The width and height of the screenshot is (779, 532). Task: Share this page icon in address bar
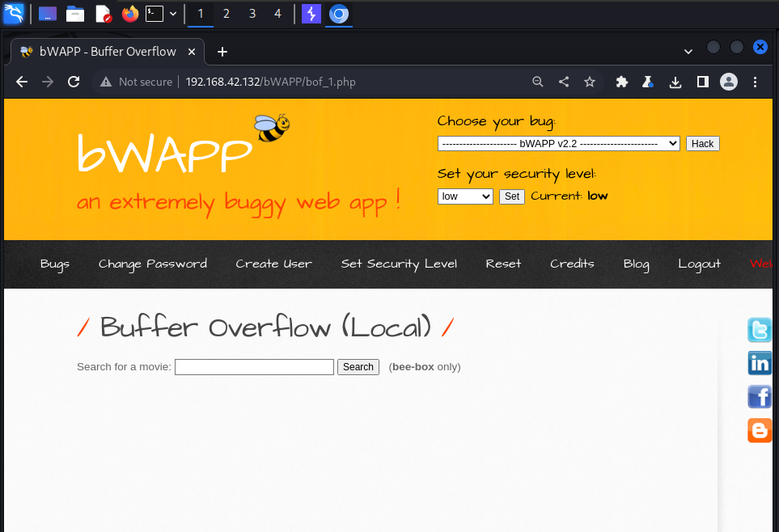tap(564, 82)
